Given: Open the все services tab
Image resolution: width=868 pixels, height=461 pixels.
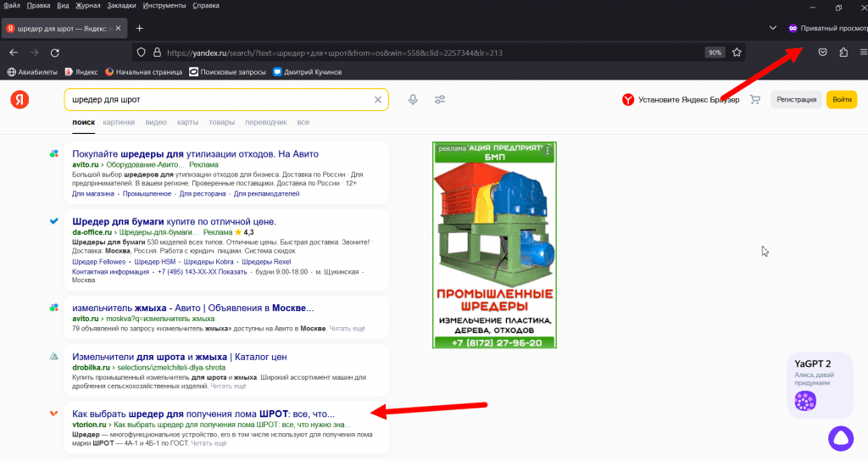Looking at the screenshot, I should coord(303,122).
